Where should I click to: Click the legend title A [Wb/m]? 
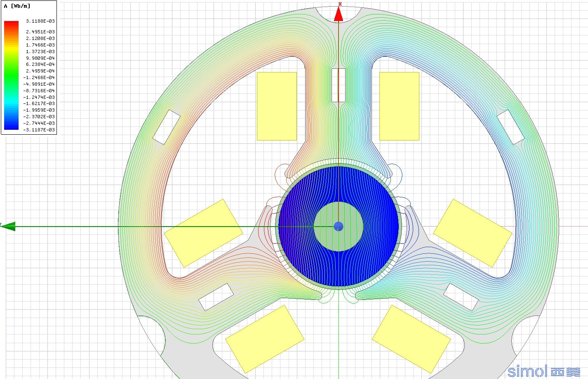click(17, 6)
